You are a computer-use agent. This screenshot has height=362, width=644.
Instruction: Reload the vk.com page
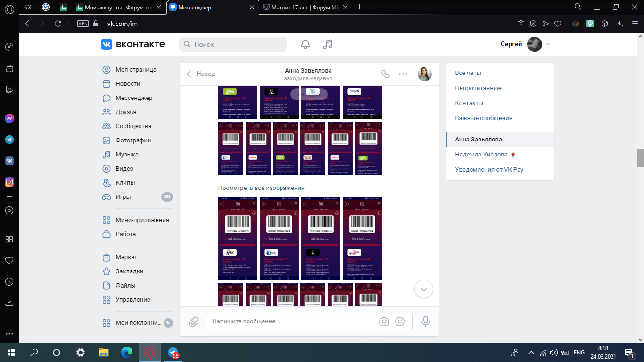pos(58,24)
